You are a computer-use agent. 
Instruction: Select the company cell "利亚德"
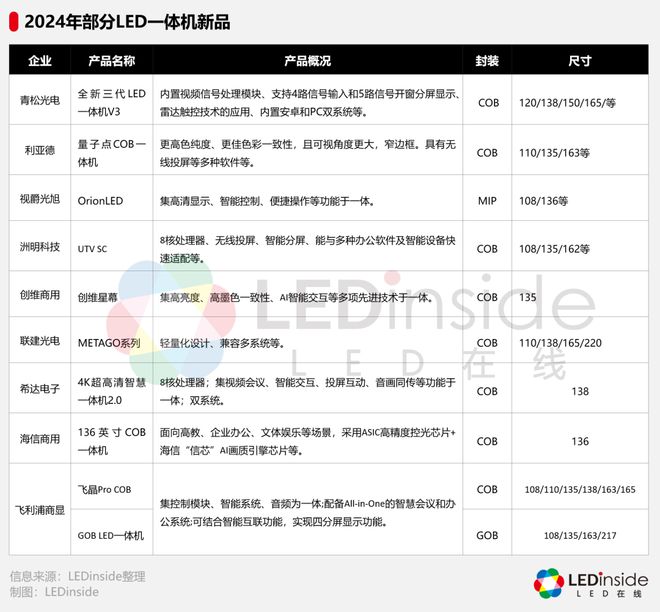[40, 150]
